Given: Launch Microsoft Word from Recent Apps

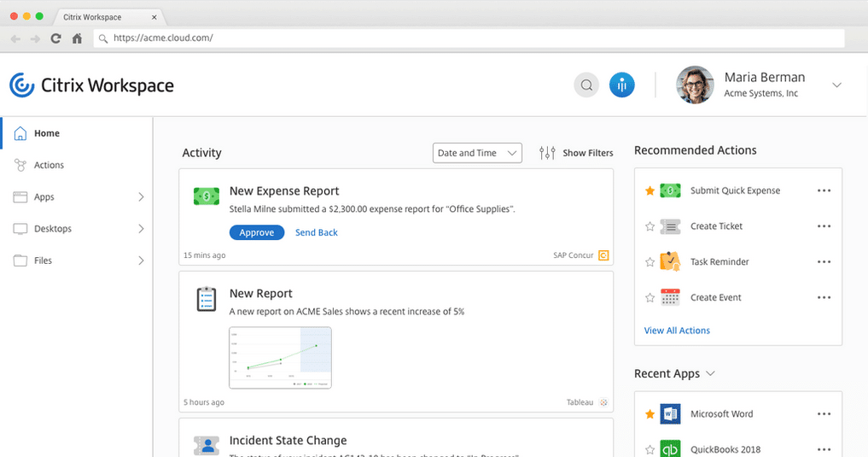Looking at the screenshot, I should tap(722, 413).
